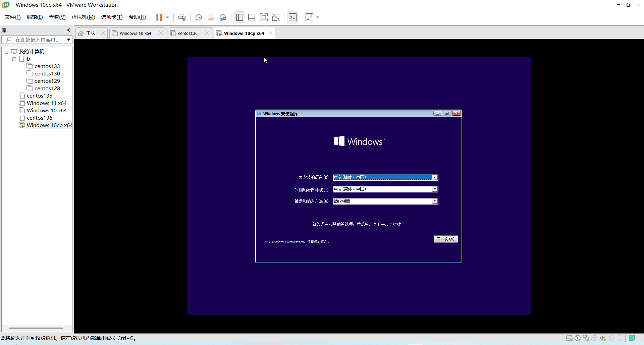
Task: Open the console view toolbar icon
Action: click(292, 17)
